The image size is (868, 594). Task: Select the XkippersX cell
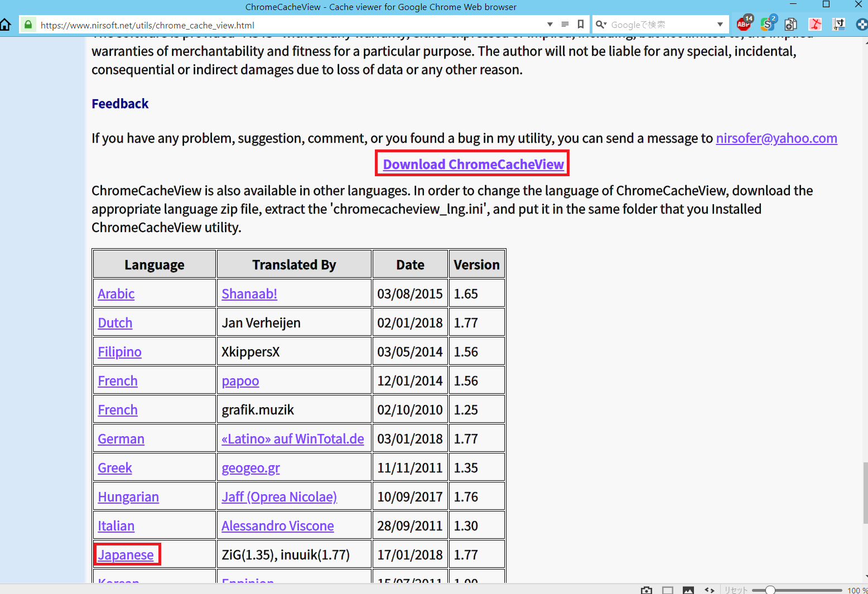(x=294, y=352)
